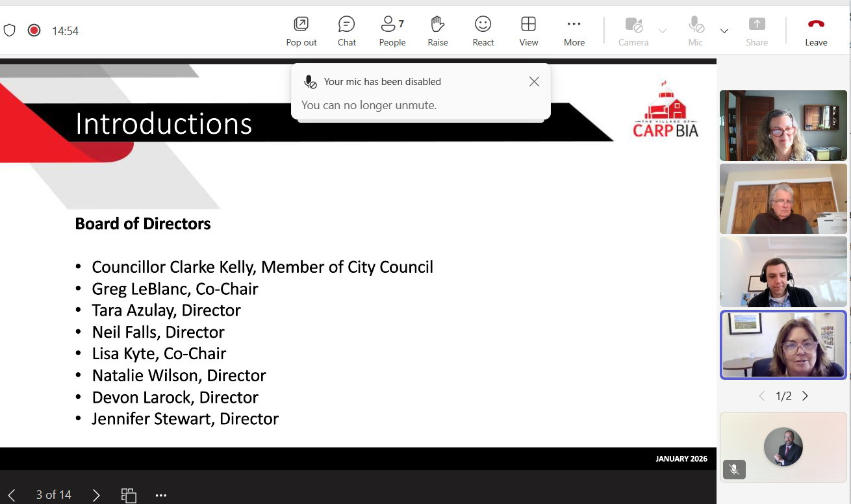Expand the Camera options dropdown arrow
This screenshot has width=851, height=504.
pos(663,31)
